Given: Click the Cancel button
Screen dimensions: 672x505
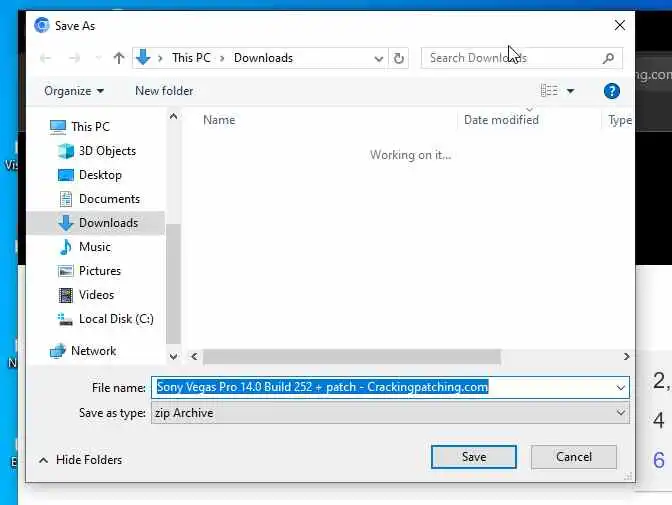Looking at the screenshot, I should [x=574, y=457].
